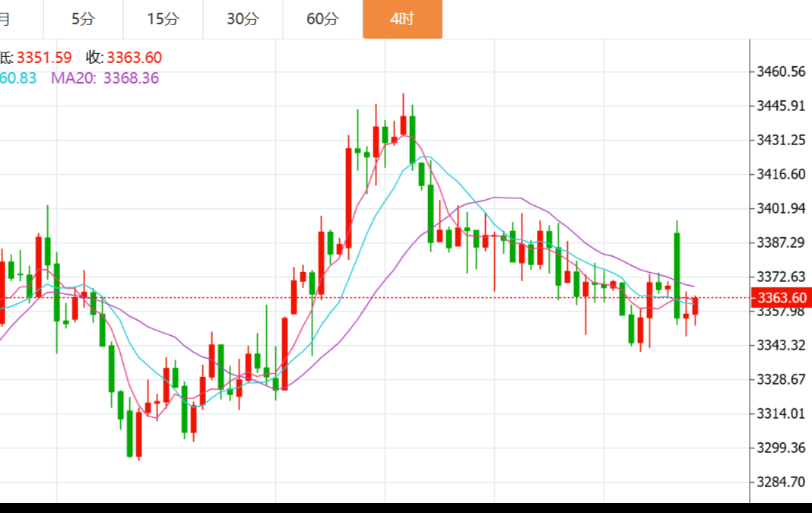Click the cyan moving average value 60.83

click(18, 78)
